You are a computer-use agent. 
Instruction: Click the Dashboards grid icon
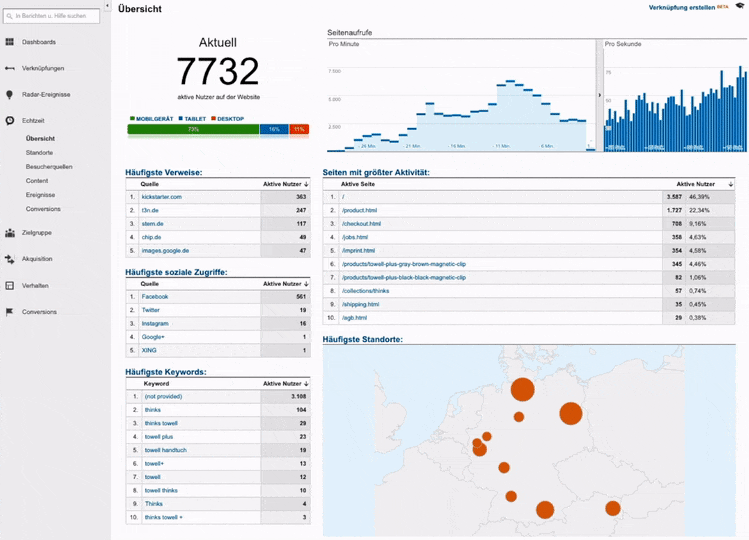click(10, 42)
